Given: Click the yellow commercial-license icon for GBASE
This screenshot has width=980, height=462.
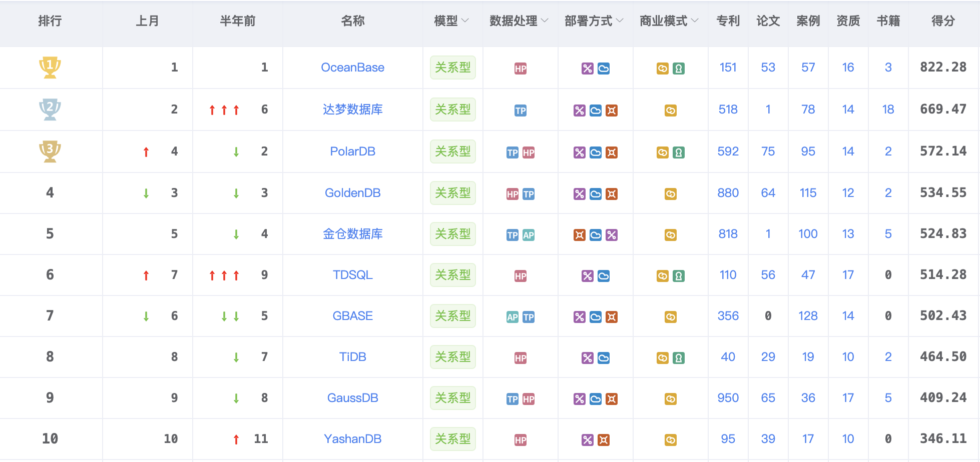Looking at the screenshot, I should coord(670,316).
